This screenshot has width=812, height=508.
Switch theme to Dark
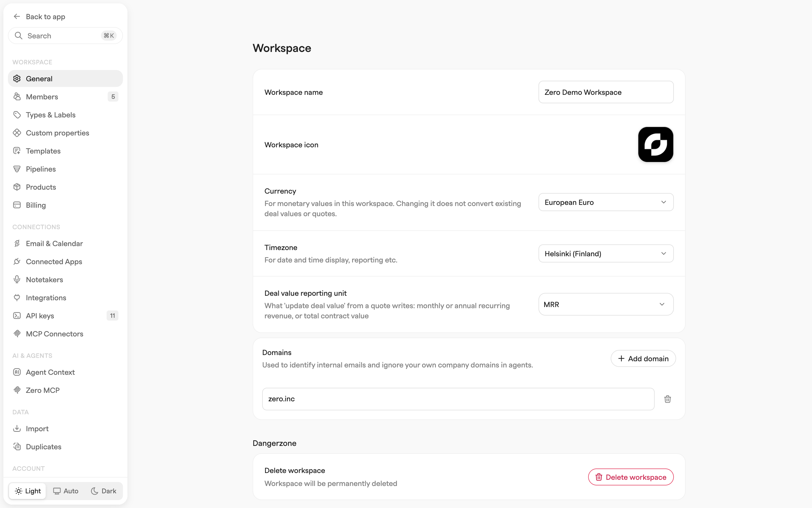click(x=104, y=491)
